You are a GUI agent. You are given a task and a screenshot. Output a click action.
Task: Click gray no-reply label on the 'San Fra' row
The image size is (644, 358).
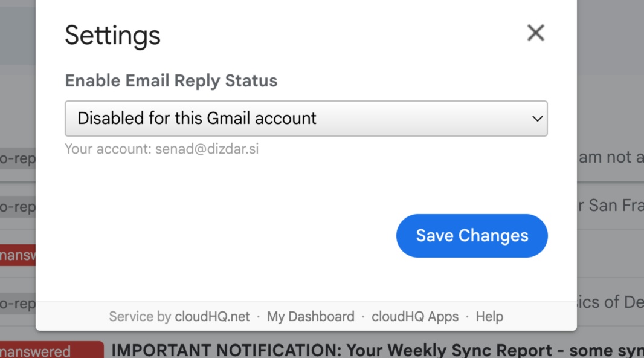(18, 207)
